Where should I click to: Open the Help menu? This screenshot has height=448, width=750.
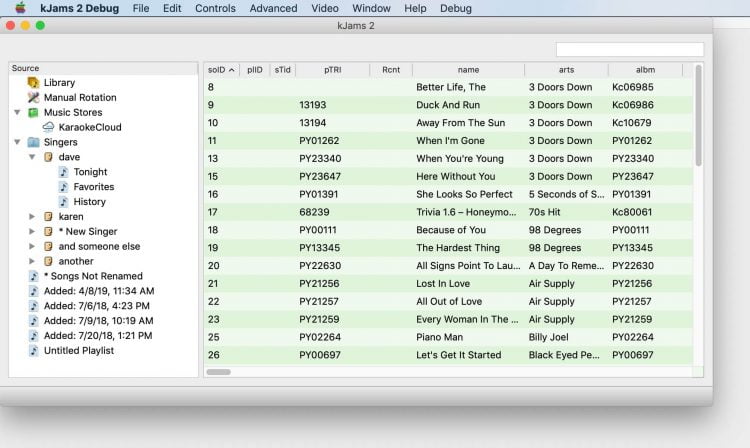tap(415, 8)
